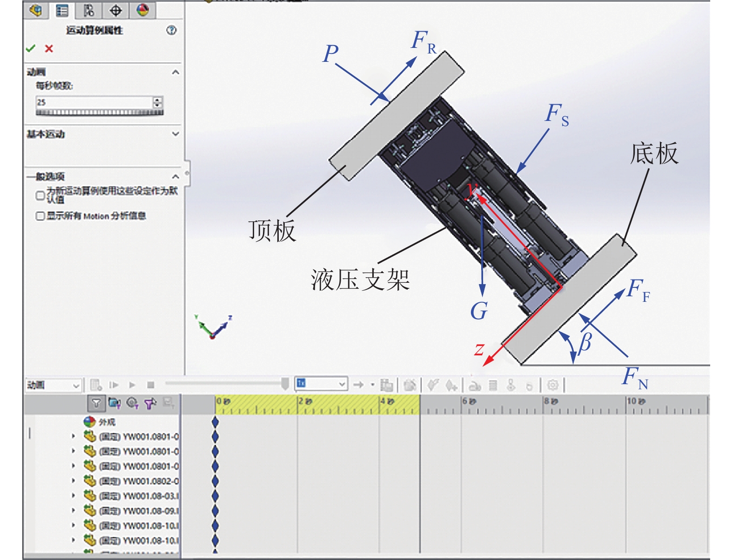Enable use settings as default for new studies
Image resolution: width=733 pixels, height=560 pixels.
pyautogui.click(x=40, y=195)
